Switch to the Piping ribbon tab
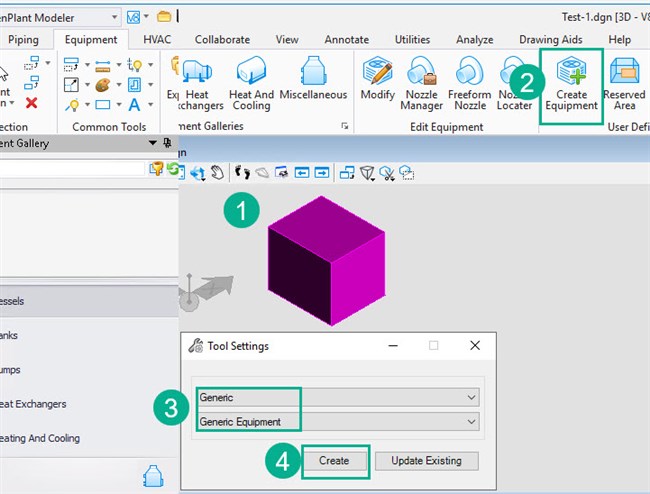650x494 pixels. 23,40
